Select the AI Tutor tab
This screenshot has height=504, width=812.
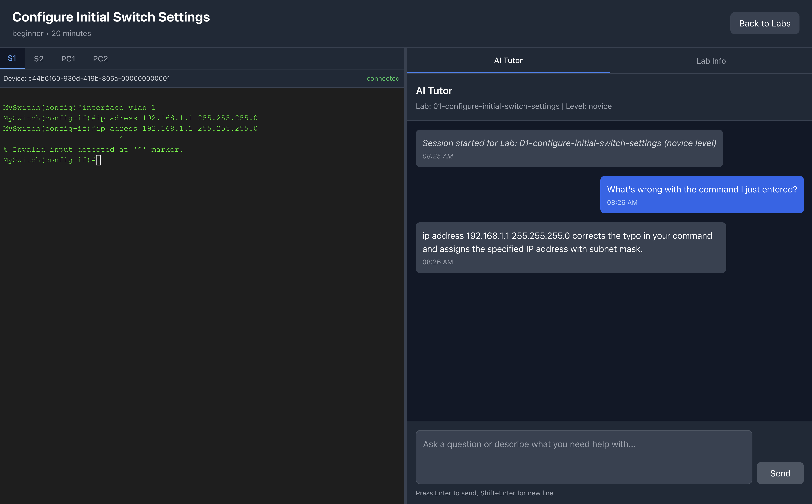pyautogui.click(x=508, y=61)
